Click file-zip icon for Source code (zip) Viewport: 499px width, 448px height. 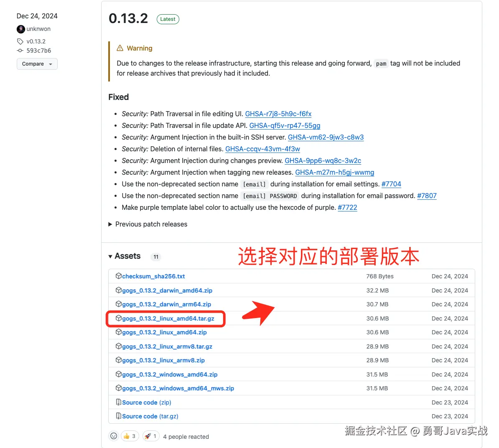(118, 402)
